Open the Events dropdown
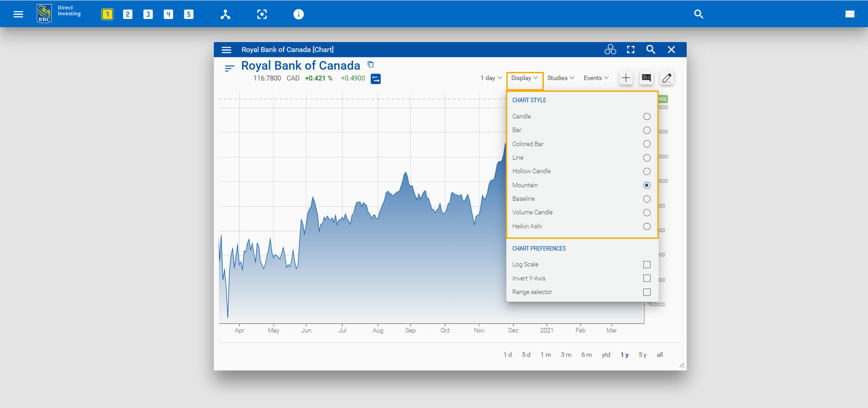868x408 pixels. point(595,78)
